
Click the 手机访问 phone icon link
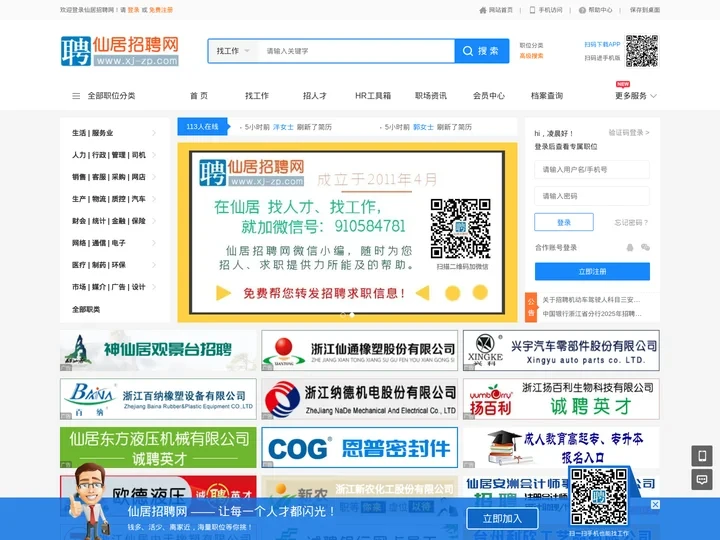coord(546,10)
